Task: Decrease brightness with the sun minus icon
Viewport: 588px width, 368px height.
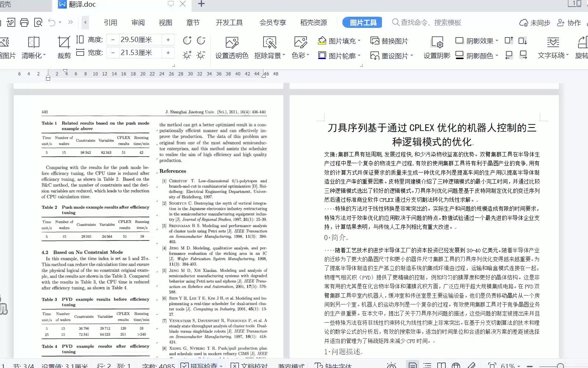Action: point(201,55)
